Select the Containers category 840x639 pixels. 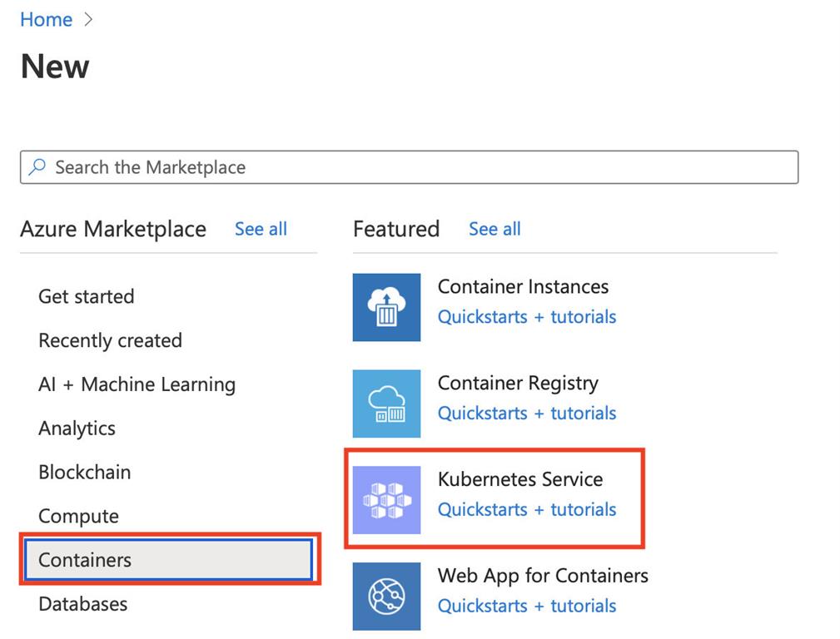pyautogui.click(x=85, y=560)
